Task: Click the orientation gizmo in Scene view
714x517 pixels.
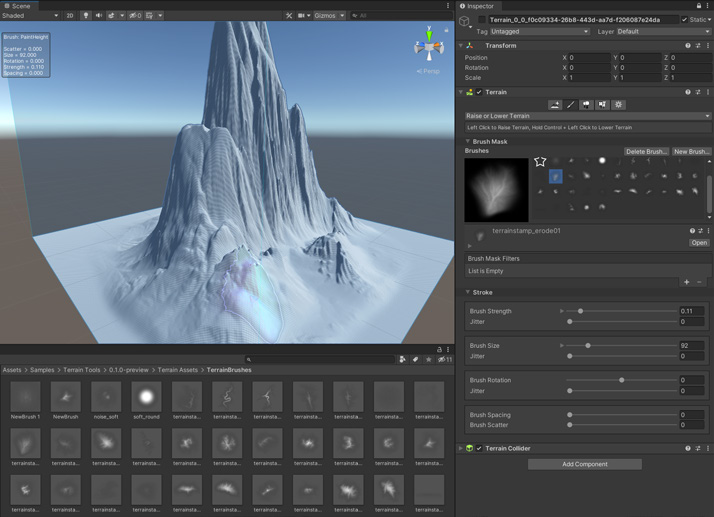Action: pos(429,46)
